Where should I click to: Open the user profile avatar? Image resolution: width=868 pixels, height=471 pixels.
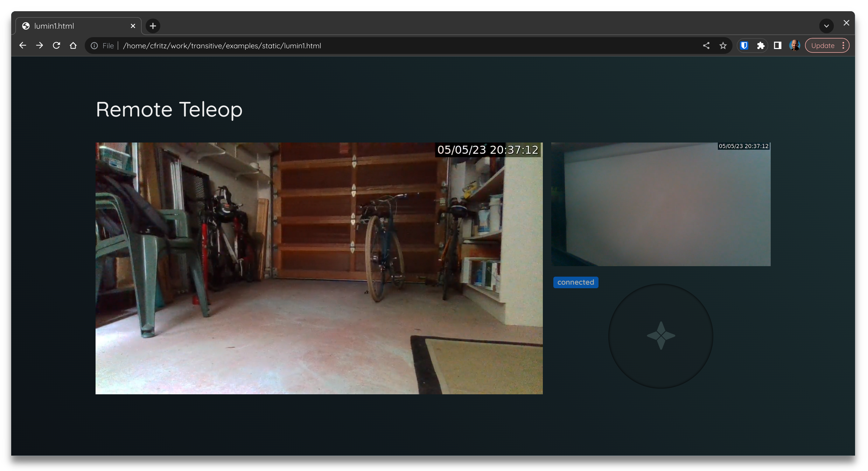point(794,46)
